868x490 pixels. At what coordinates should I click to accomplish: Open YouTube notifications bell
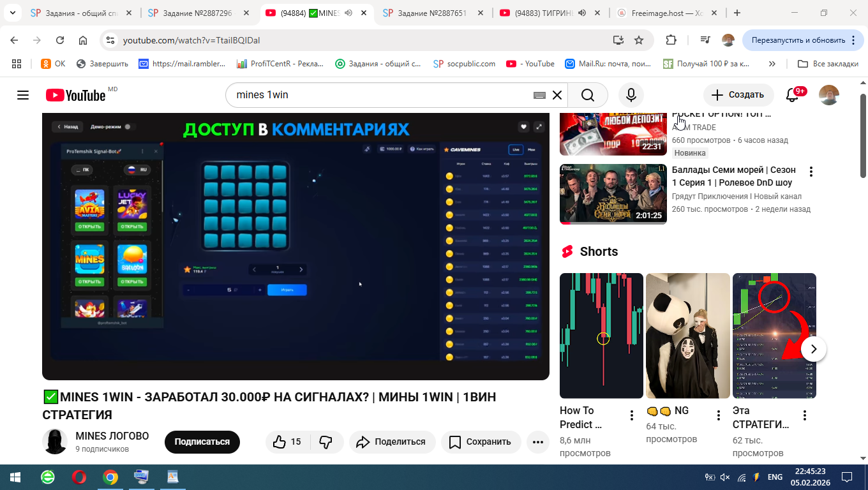(x=792, y=95)
